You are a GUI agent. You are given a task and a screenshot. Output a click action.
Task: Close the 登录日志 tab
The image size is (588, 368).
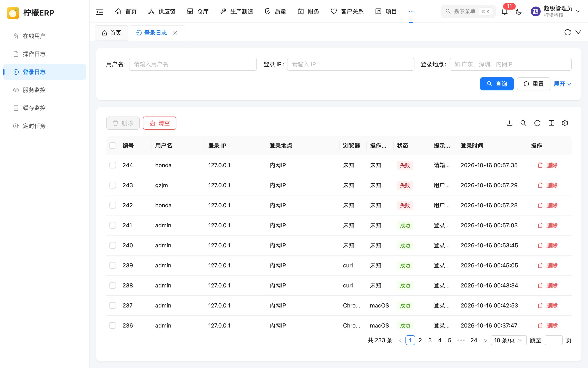(x=175, y=33)
